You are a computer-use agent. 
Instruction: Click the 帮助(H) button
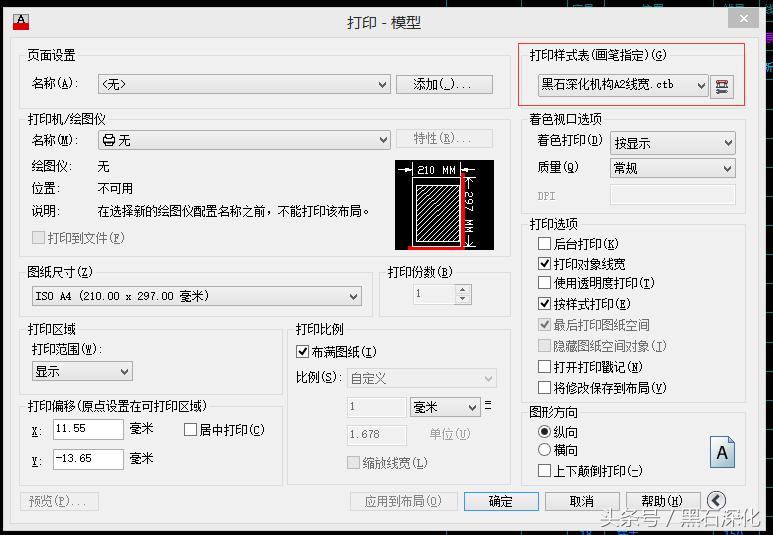coord(663,501)
